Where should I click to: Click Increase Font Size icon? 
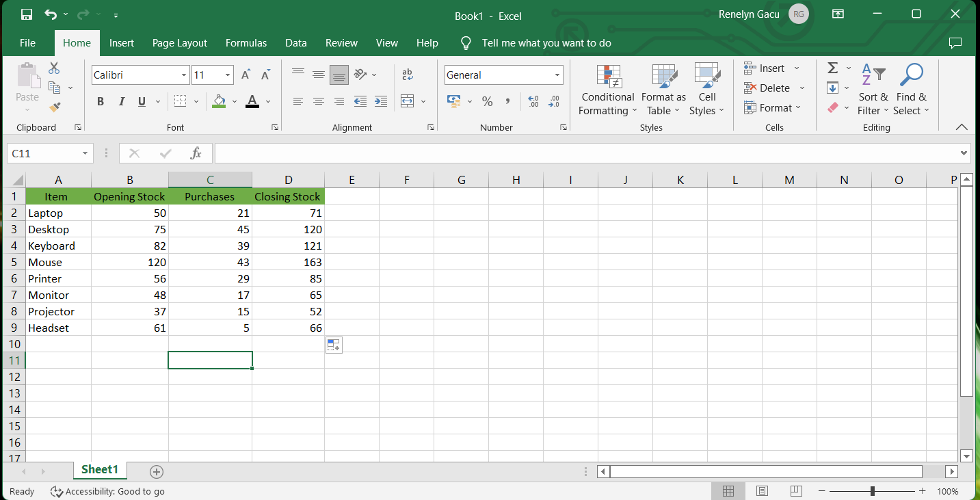[x=246, y=75]
